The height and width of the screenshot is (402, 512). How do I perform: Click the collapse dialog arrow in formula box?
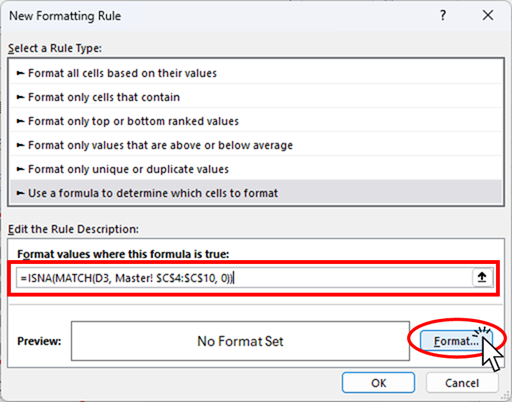point(482,277)
